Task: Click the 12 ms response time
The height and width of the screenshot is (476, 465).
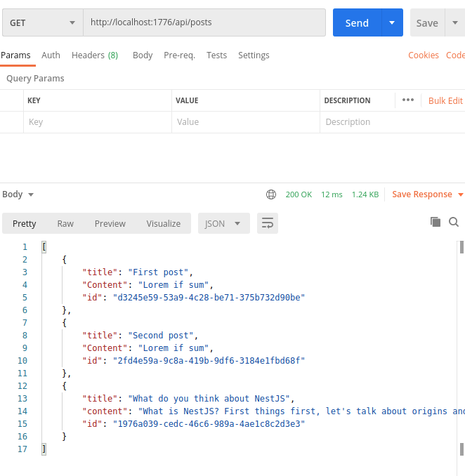Action: point(332,194)
